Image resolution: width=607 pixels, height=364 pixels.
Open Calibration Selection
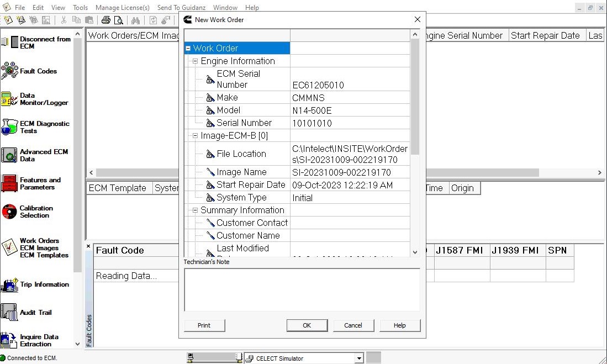[27, 212]
